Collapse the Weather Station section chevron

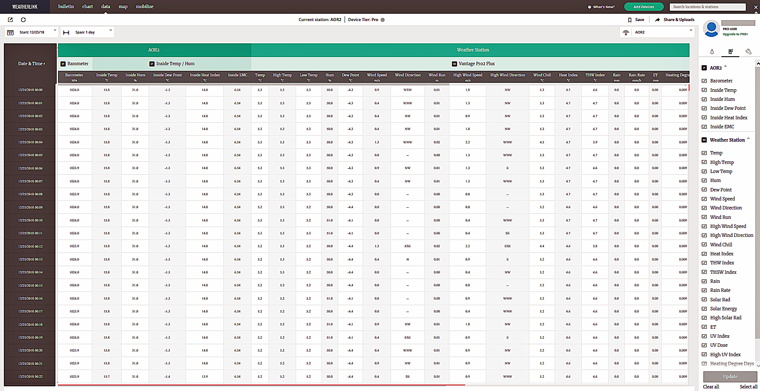coord(748,140)
